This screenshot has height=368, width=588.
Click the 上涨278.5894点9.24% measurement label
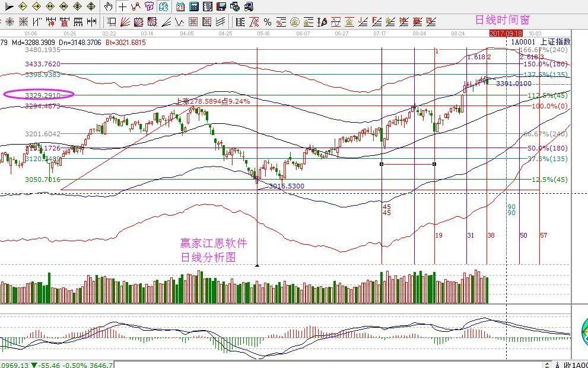click(x=213, y=101)
